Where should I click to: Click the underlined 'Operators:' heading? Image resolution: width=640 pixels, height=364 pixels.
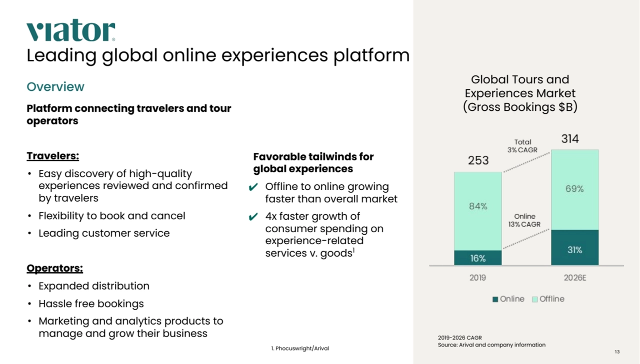[x=55, y=268]
